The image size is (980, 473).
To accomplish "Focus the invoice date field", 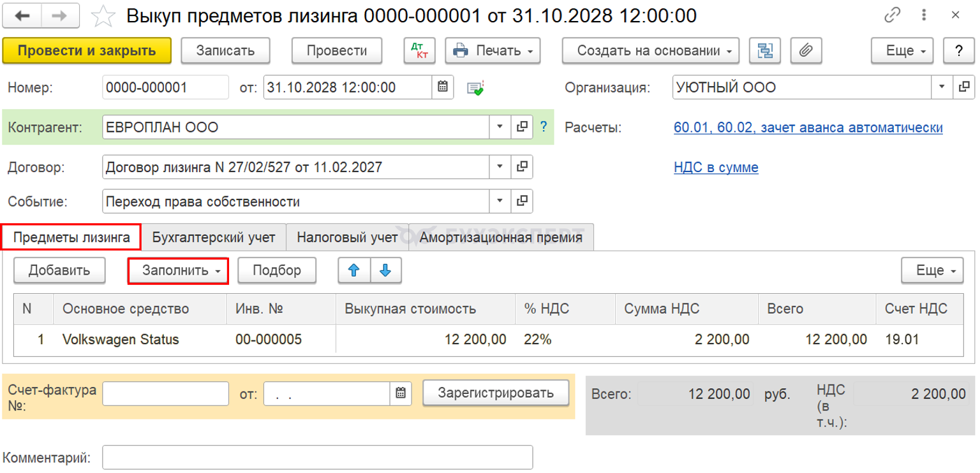I will (327, 393).
